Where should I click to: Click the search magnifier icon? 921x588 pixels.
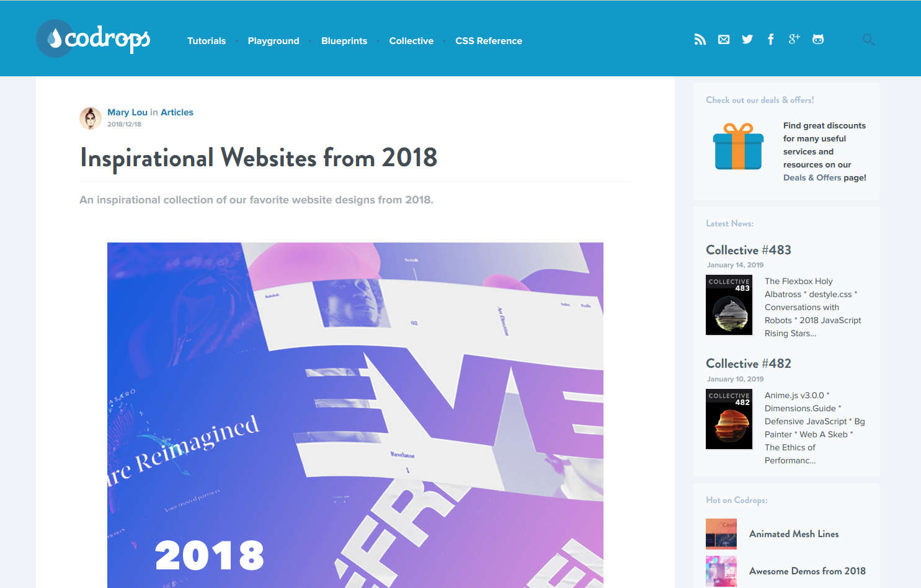click(868, 40)
